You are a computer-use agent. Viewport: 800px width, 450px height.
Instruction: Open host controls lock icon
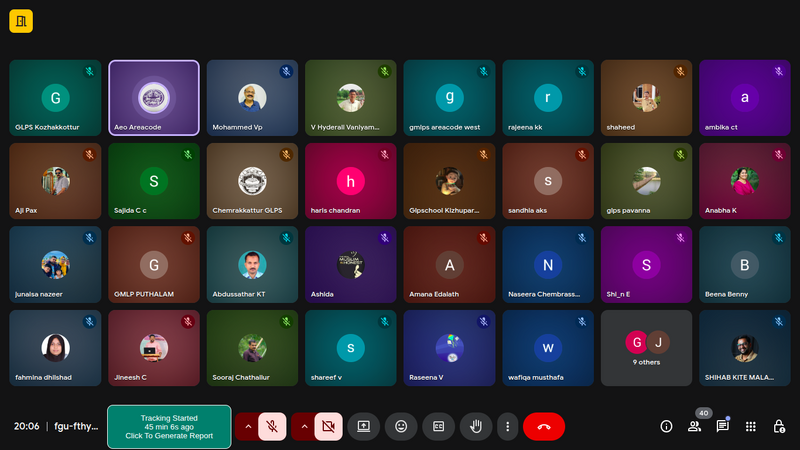(779, 426)
